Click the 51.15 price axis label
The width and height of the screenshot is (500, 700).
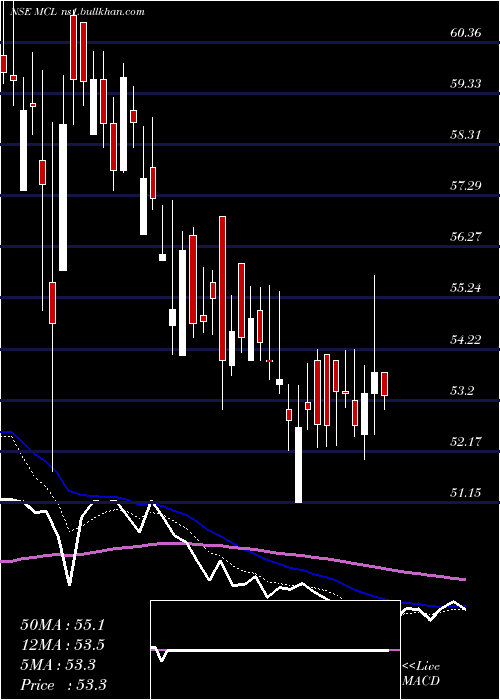466,492
